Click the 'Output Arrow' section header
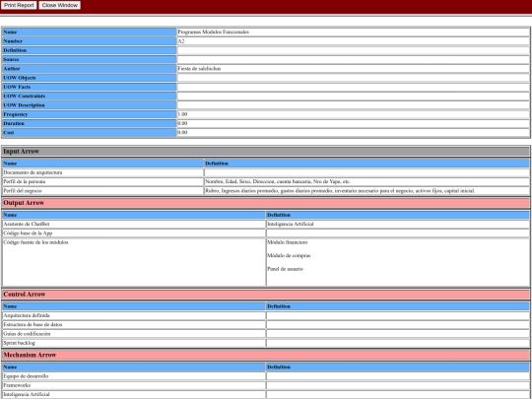Screen dimensions: 532x399 click(266, 203)
